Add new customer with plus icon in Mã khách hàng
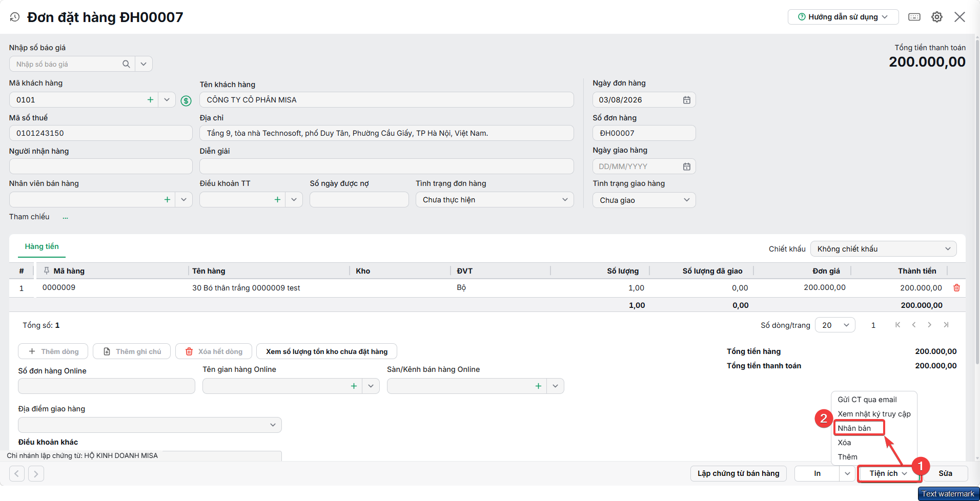 (150, 100)
